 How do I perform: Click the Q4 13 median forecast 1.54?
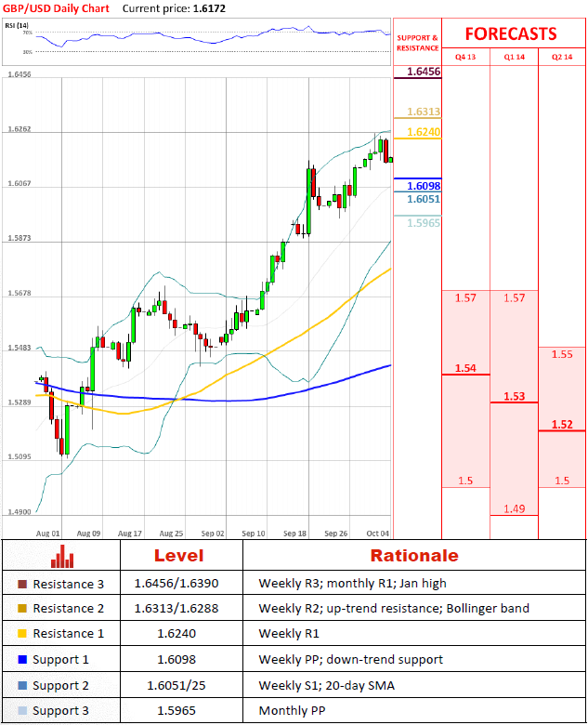click(x=465, y=368)
